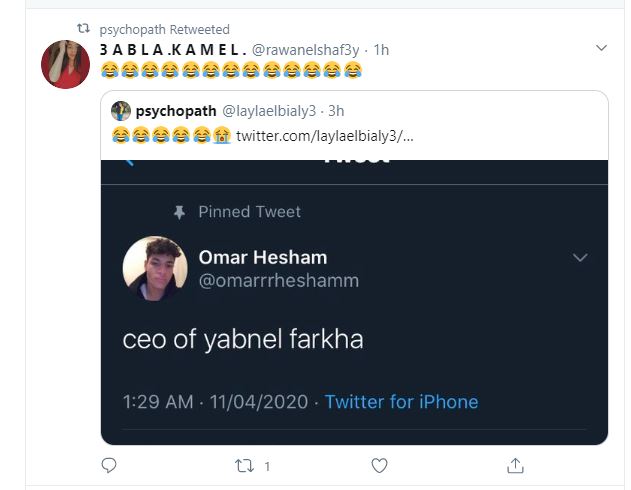
Task: Retweet using the retweet arrows icon
Action: (x=244, y=466)
